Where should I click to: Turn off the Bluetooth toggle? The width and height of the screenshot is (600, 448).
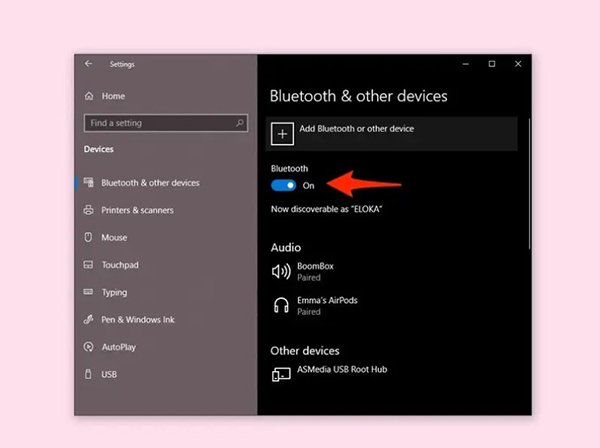[x=284, y=186]
